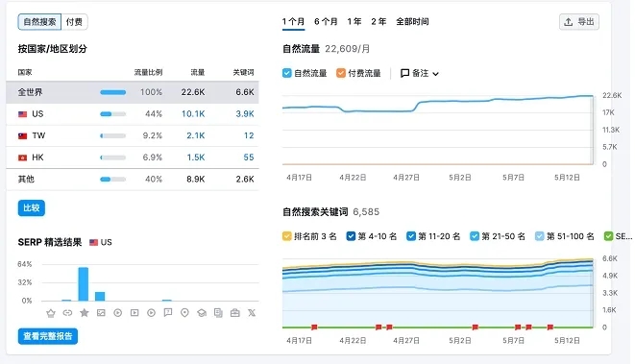The image size is (635, 364).
Task: Select the reviews star icon
Action: [85, 312]
